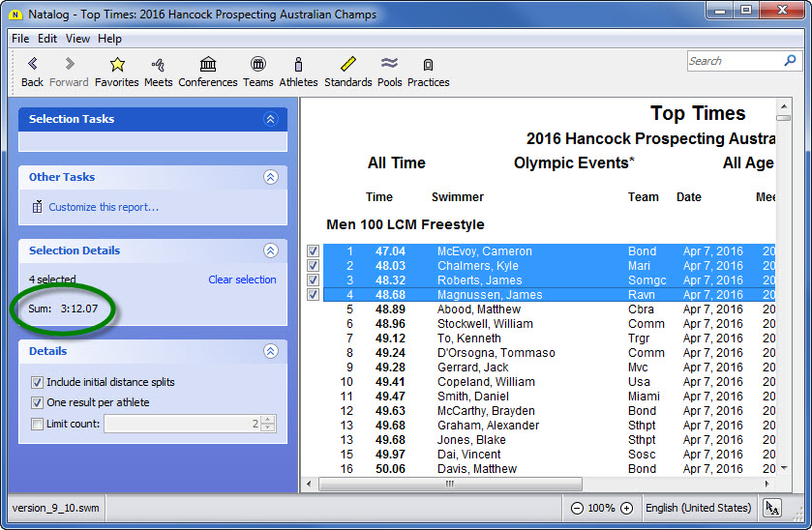Open the Athletes toolbar icon
812x530 pixels.
(298, 65)
